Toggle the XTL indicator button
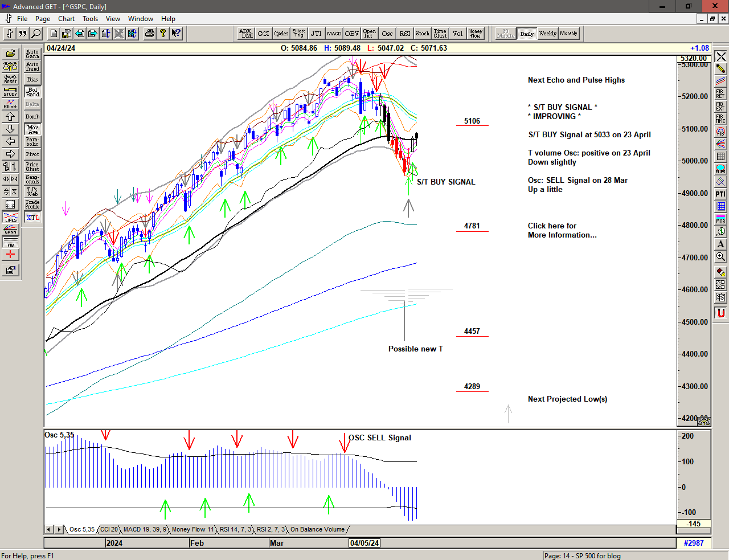This screenshot has width=729, height=560. tap(32, 218)
